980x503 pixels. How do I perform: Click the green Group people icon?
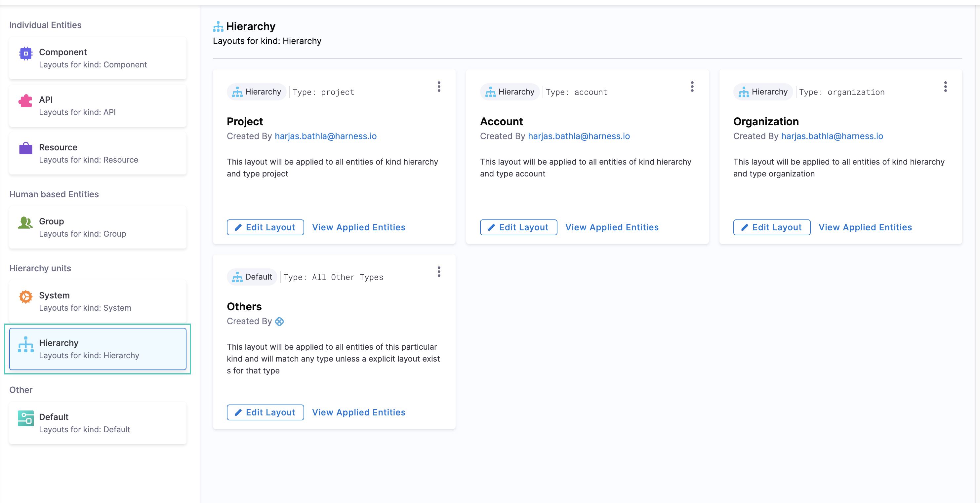click(25, 222)
